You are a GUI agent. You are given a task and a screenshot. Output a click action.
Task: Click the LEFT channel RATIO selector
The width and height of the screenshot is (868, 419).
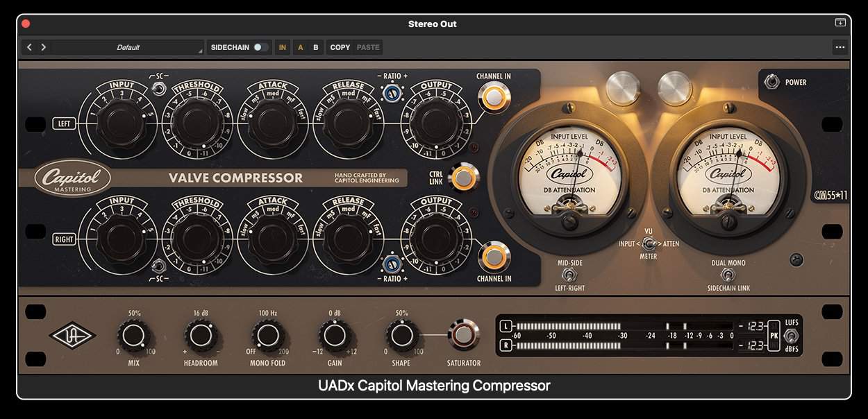click(391, 93)
